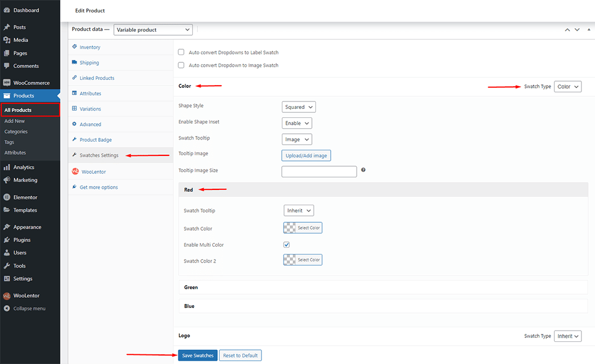Open the Shape Style Squared dropdown
595x364 pixels.
click(298, 107)
